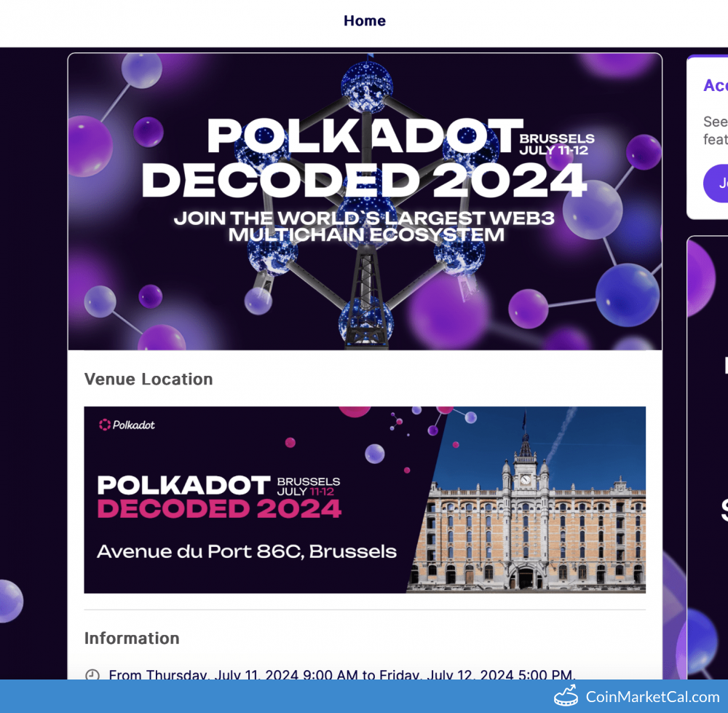Click the description text in right card
728x713 pixels.
tap(715, 130)
